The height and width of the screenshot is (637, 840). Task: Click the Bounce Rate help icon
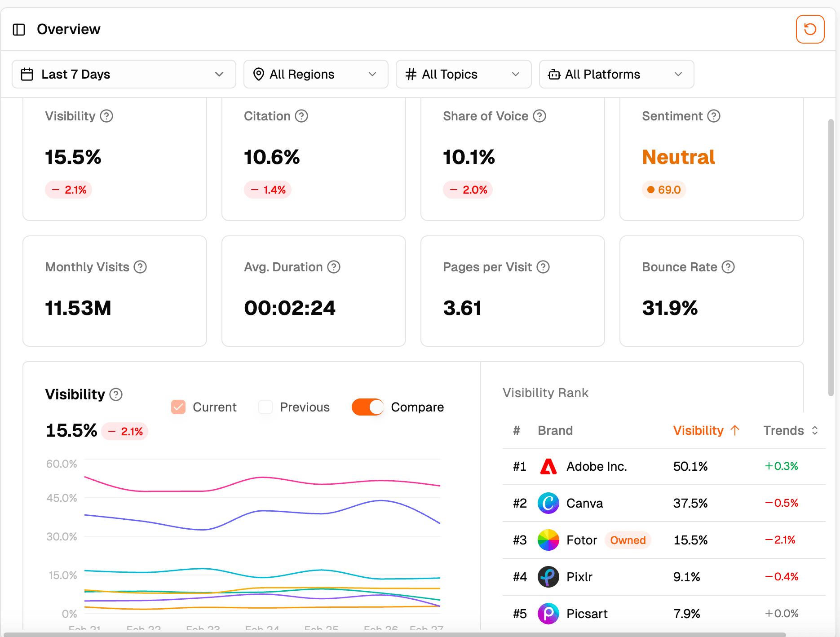pyautogui.click(x=728, y=267)
